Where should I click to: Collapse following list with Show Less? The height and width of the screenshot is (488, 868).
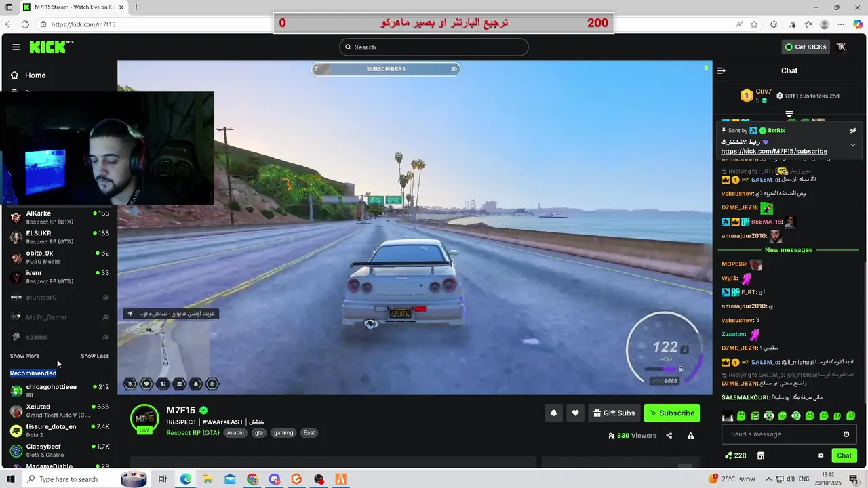click(x=95, y=356)
